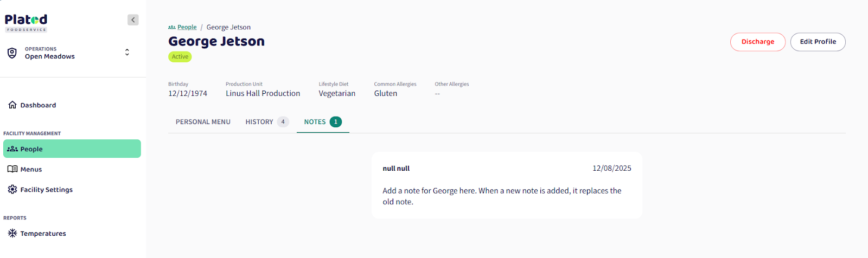Screen dimensions: 868x258
Task: Click the Menus book icon
Action: click(12, 169)
